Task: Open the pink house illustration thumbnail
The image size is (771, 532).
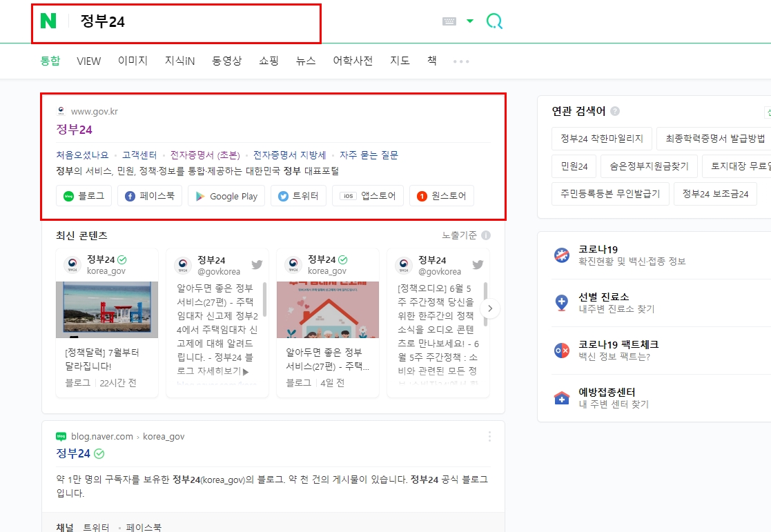Action: (327, 310)
